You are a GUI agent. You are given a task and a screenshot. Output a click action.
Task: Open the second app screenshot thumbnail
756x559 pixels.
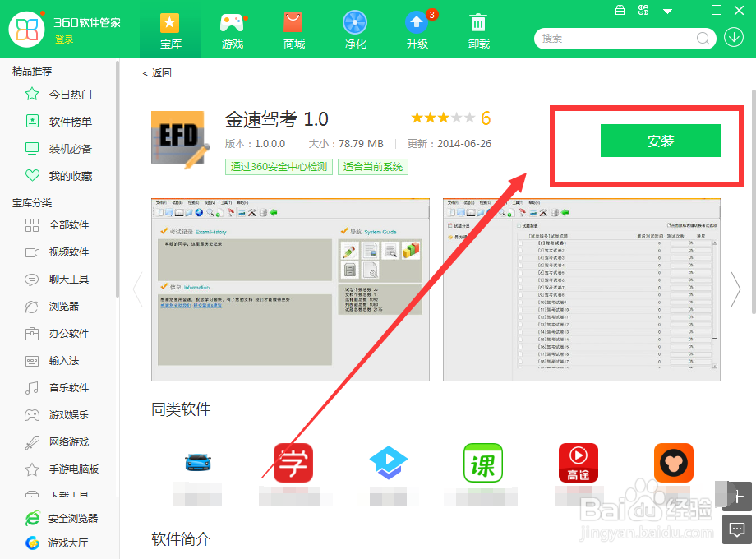pos(582,289)
